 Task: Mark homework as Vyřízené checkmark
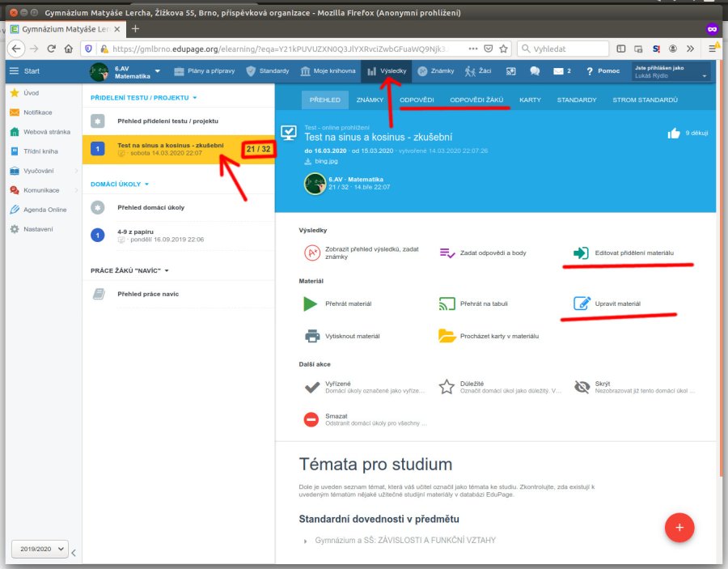pos(311,387)
